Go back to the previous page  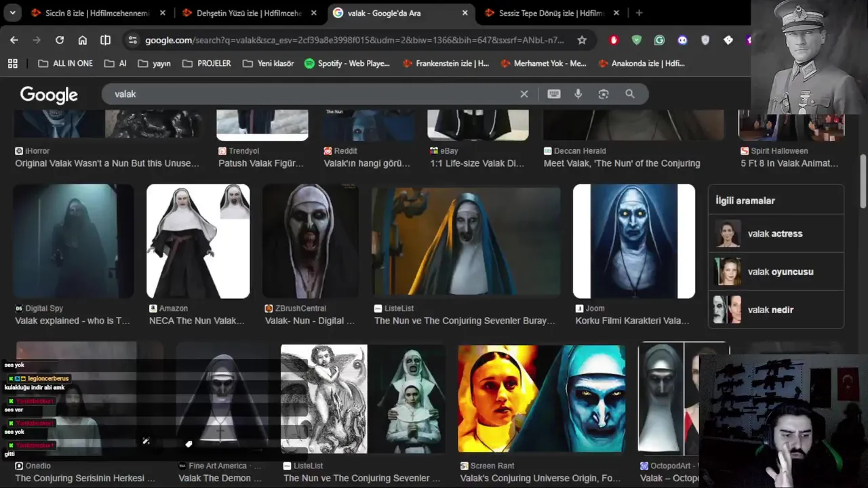pyautogui.click(x=14, y=40)
